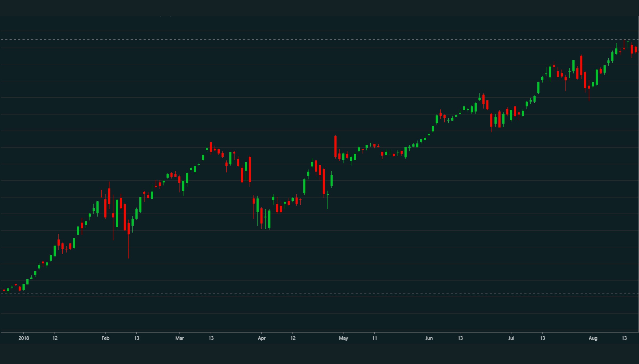Image resolution: width=639 pixels, height=364 pixels.
Task: Select the 13 date label following Jul
Action: [542, 338]
